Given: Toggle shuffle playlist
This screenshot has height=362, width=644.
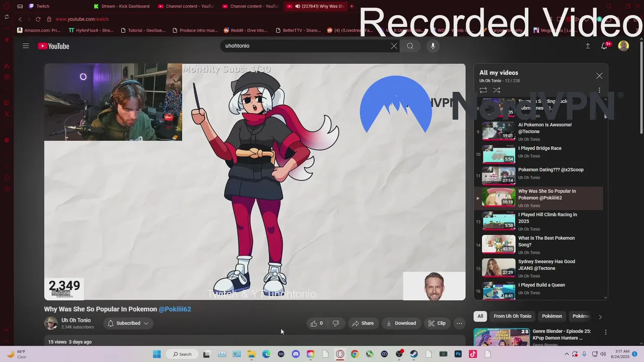Looking at the screenshot, I should point(497,90).
